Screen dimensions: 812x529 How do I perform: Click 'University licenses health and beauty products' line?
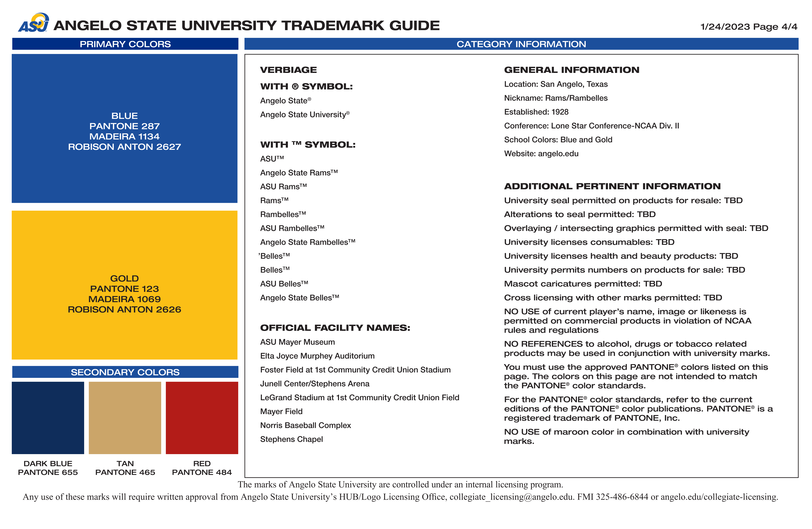click(621, 256)
